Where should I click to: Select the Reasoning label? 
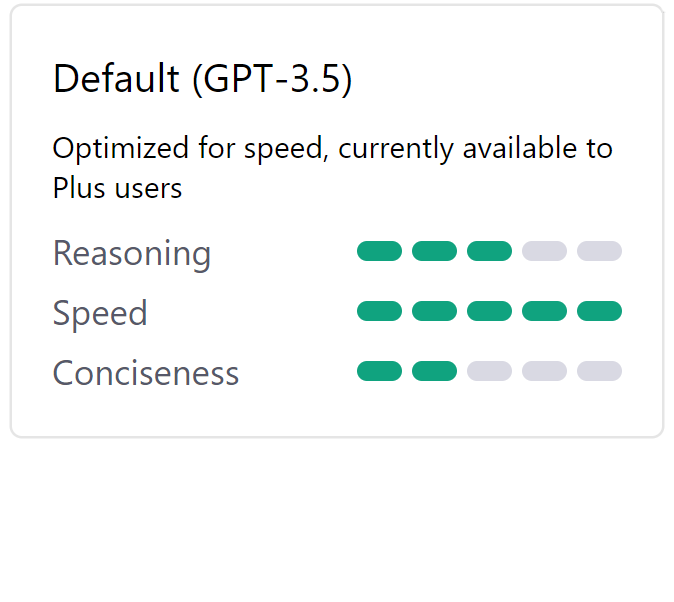pos(132,253)
